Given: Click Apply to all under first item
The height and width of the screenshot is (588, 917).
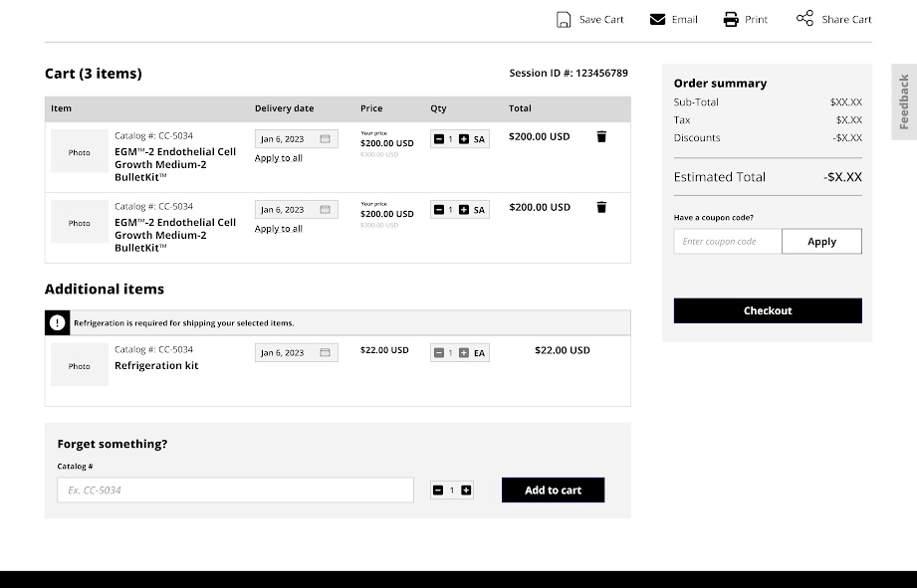Looking at the screenshot, I should point(279,158).
